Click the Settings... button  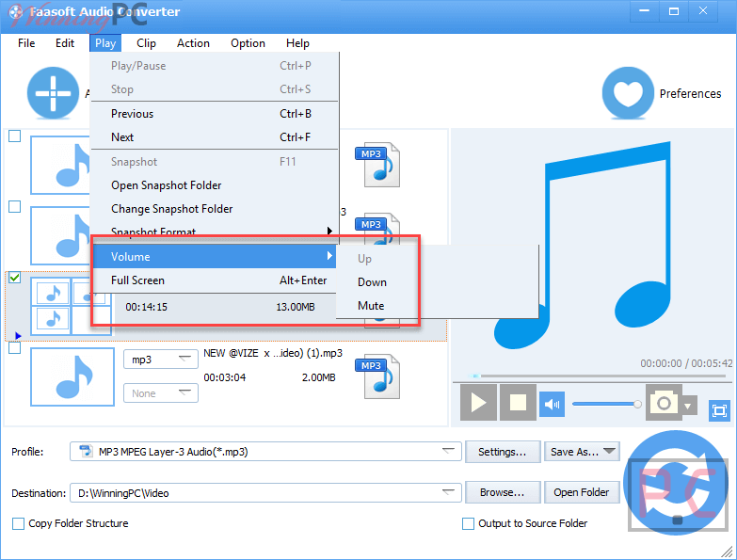503,452
